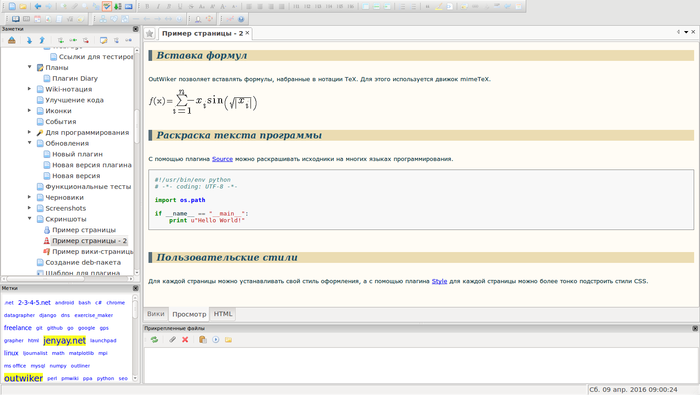Open the Source plugin link
This screenshot has height=395, width=700.
point(222,159)
